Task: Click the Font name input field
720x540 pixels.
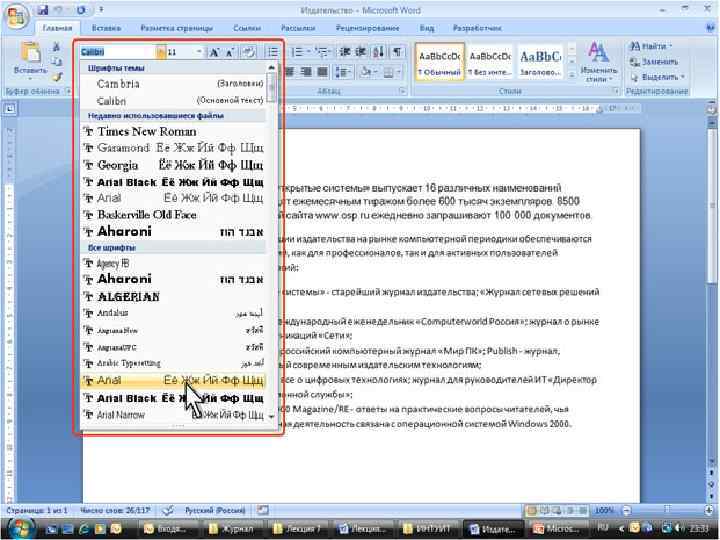Action: pyautogui.click(x=118, y=52)
